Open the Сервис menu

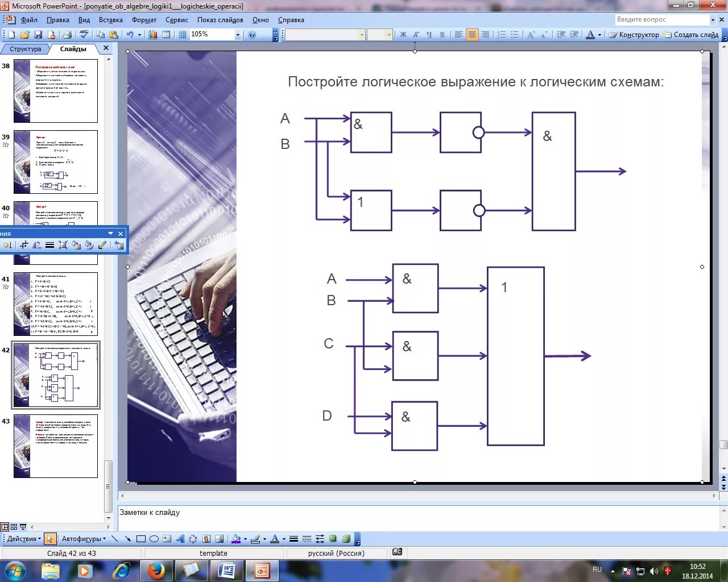click(x=177, y=20)
